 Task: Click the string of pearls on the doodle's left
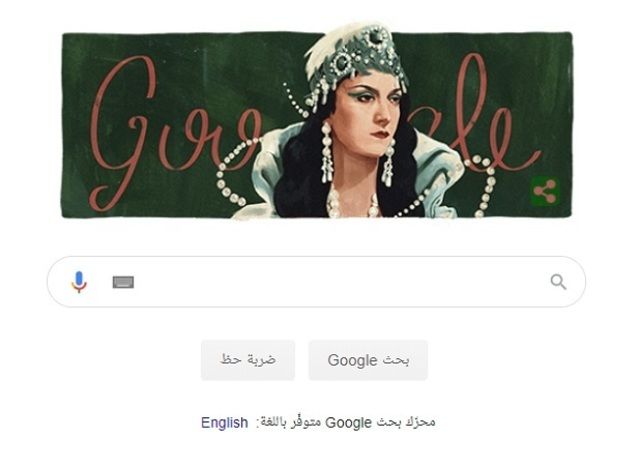[233, 173]
